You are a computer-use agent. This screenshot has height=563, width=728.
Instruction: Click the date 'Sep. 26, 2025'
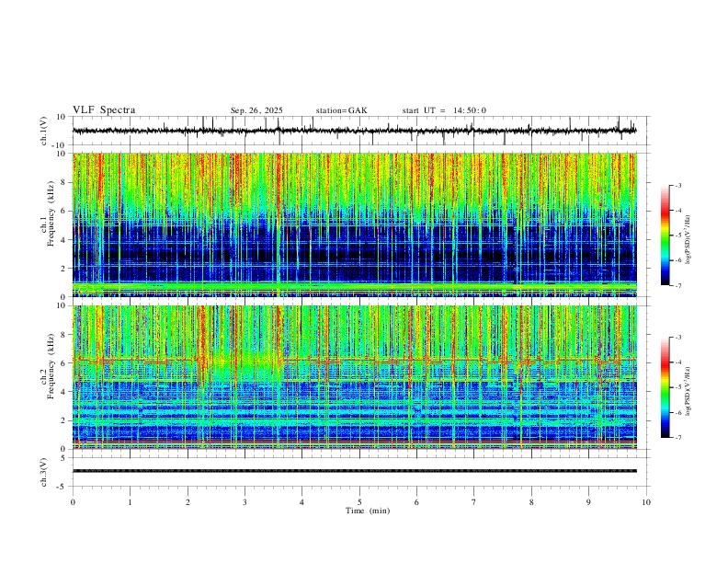256,110
